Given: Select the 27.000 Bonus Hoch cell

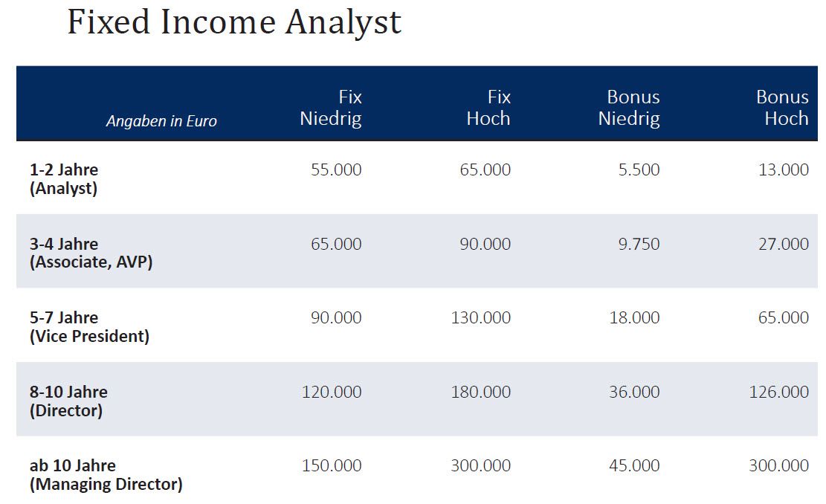Looking at the screenshot, I should 784,244.
